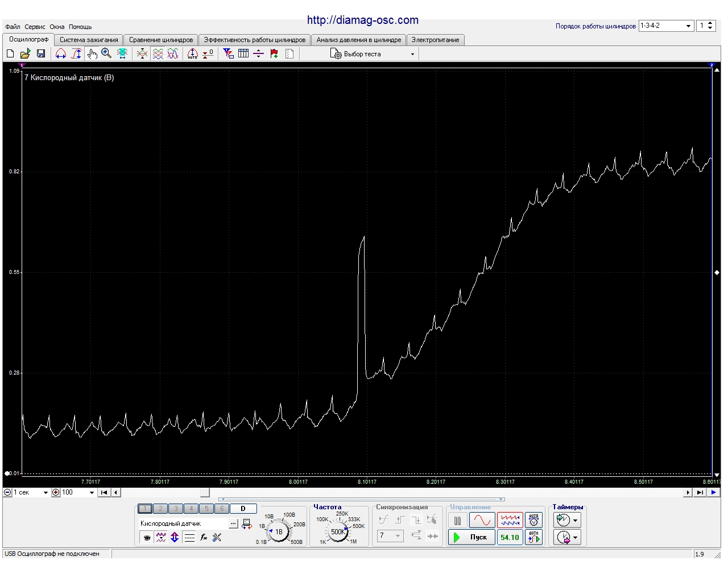Open the synchronization channel 7 dropdown

(390, 535)
